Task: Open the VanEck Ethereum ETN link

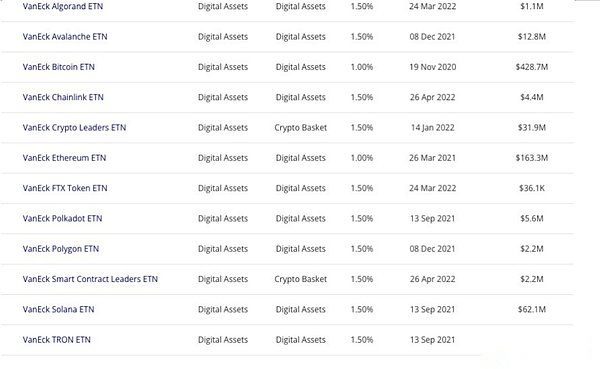Action: click(64, 158)
